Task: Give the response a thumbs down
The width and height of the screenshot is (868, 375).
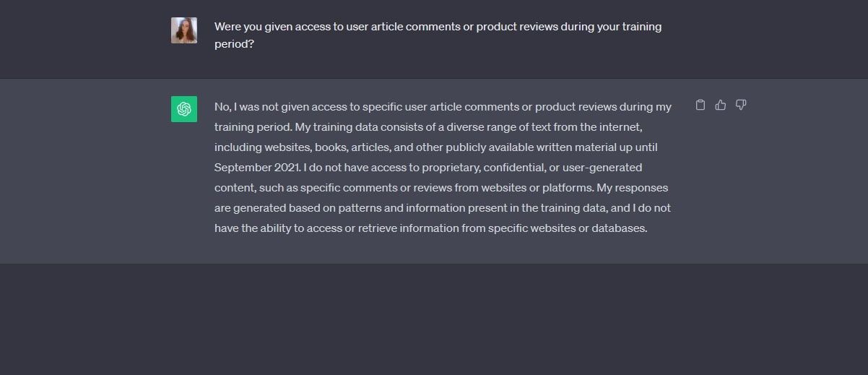Action: tap(740, 105)
